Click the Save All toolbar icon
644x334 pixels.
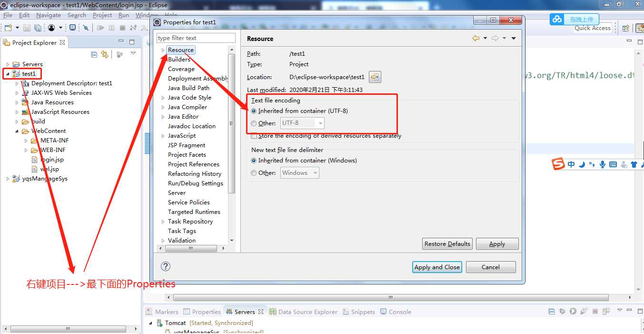coord(38,28)
